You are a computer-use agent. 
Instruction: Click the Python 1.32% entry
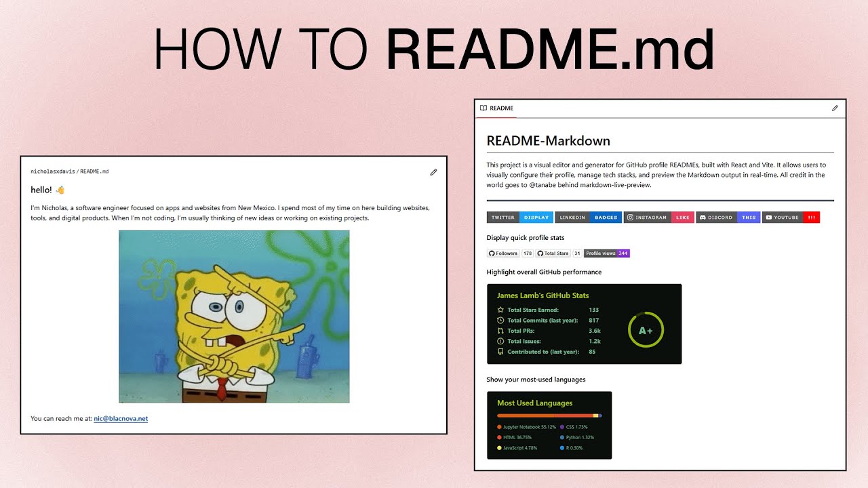577,438
